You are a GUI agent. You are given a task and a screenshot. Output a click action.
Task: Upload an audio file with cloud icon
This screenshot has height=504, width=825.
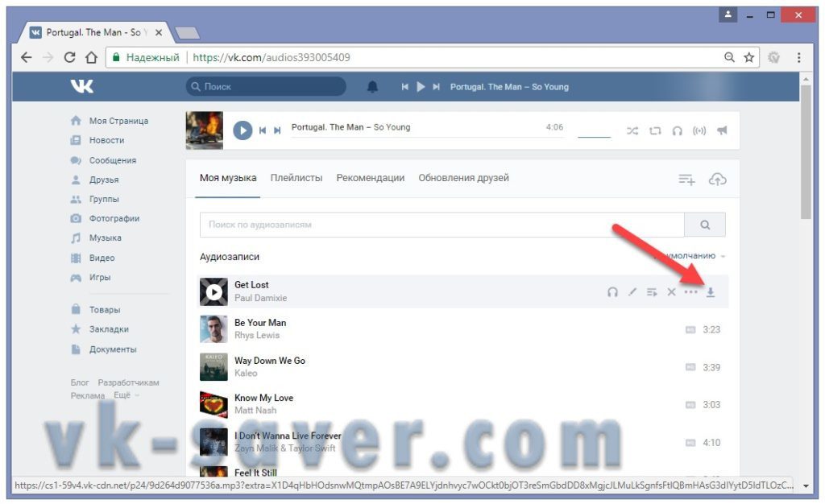click(717, 180)
